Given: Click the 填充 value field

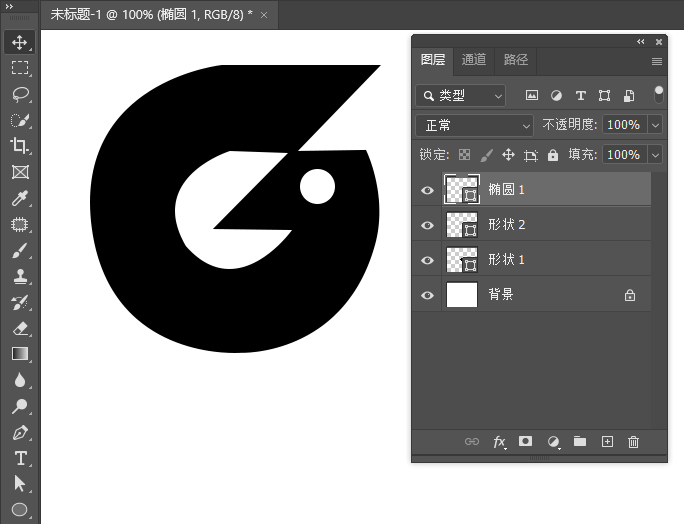Looking at the screenshot, I should tap(624, 155).
